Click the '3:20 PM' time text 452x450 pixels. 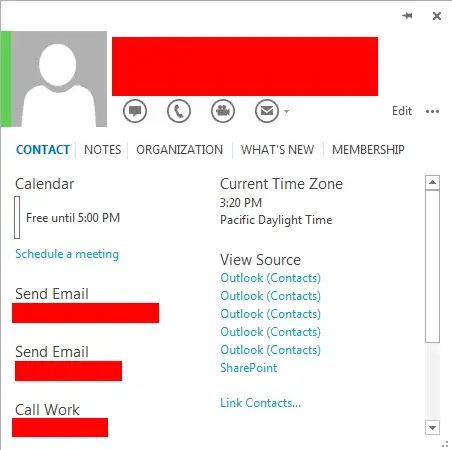pos(241,203)
